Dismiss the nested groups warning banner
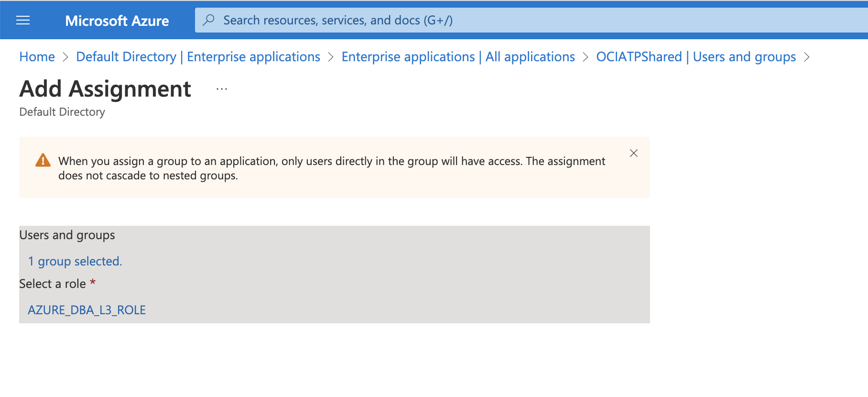 (x=634, y=153)
